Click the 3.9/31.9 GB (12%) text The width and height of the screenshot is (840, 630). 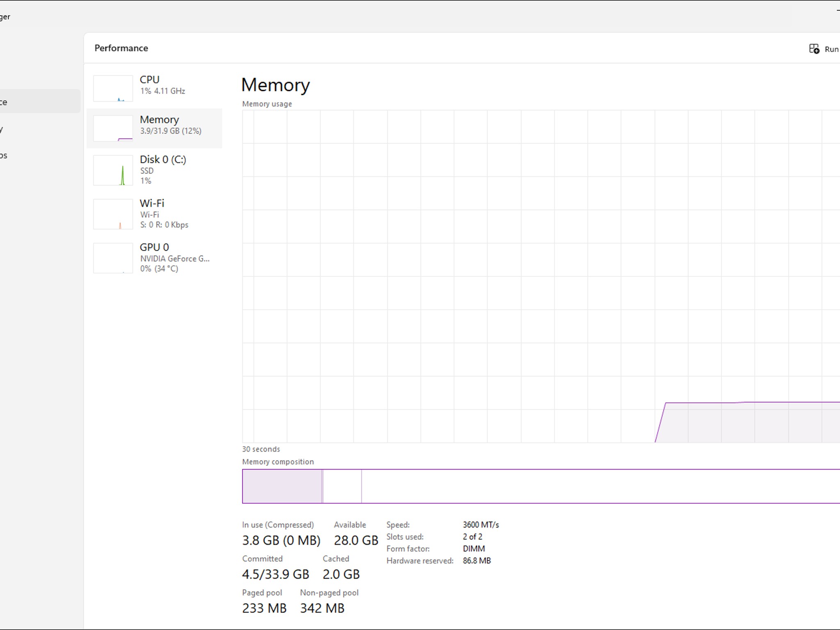pos(171,131)
